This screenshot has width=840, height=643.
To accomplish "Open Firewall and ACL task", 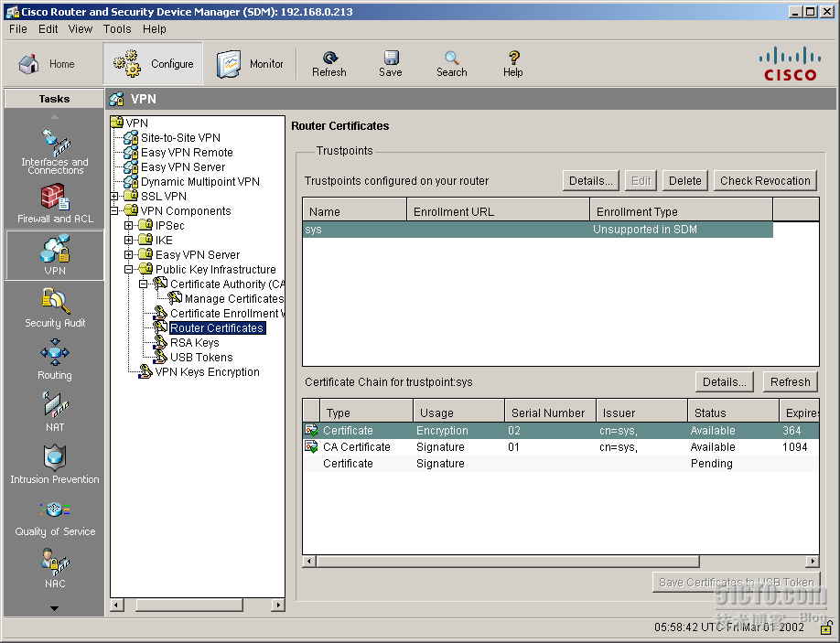I will pyautogui.click(x=55, y=203).
